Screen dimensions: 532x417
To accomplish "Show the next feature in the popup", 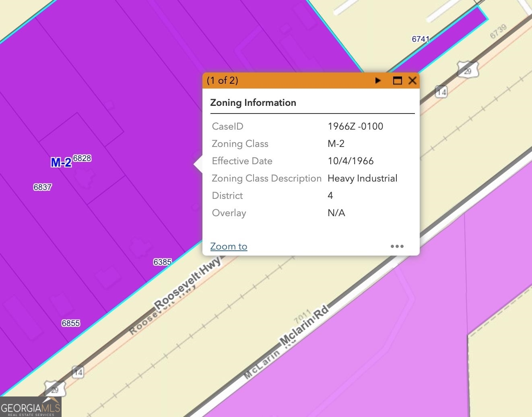I will [377, 81].
